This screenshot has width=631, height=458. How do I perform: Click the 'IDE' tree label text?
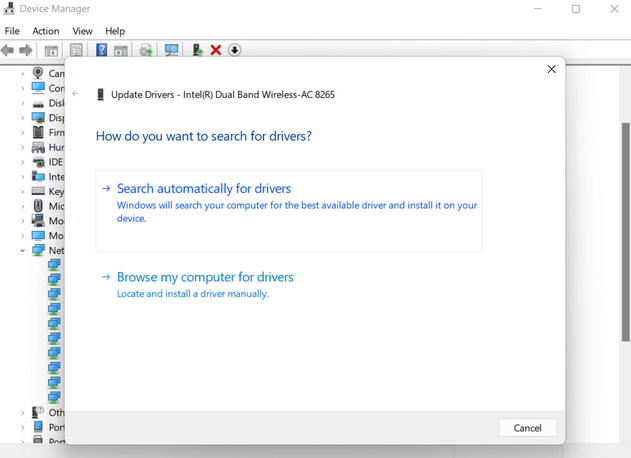[x=56, y=162]
